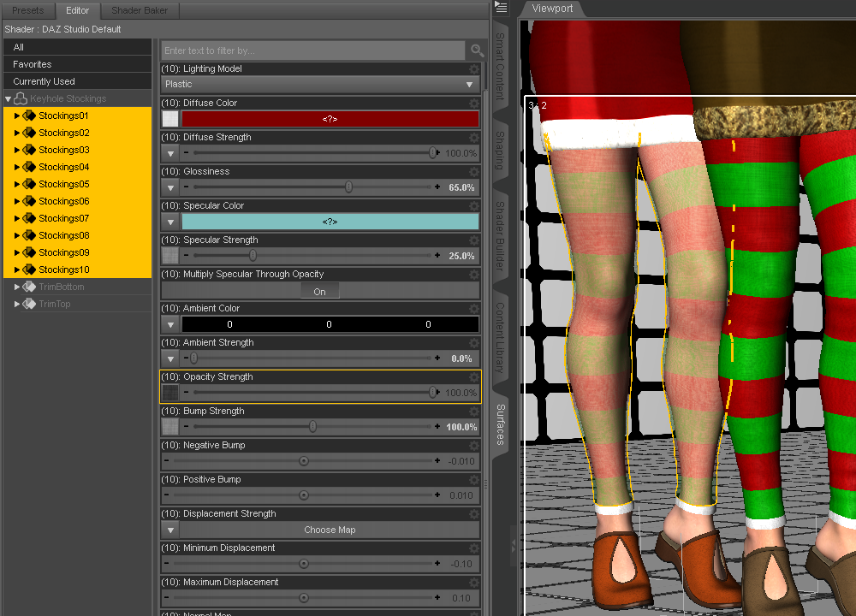
Task: Select the Viewport tab
Action: (x=552, y=9)
